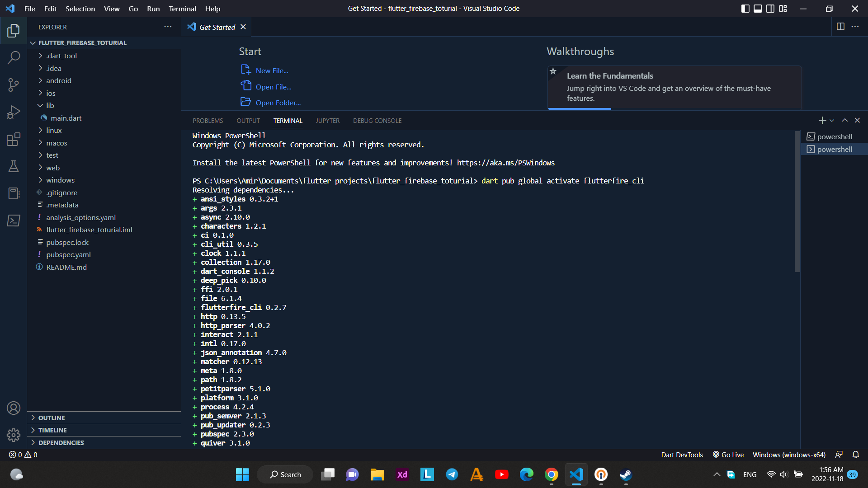
Task: Open editor more actions ellipsis
Action: click(x=855, y=27)
